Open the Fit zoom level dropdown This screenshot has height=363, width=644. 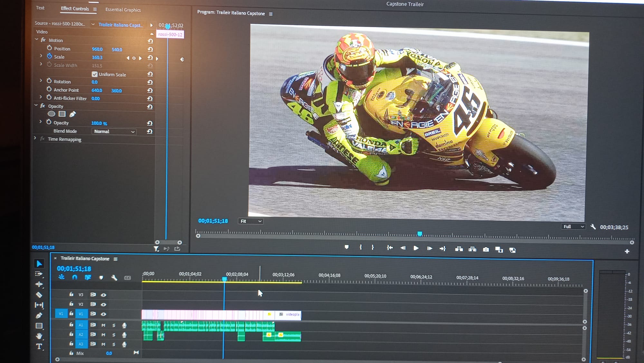(x=251, y=221)
